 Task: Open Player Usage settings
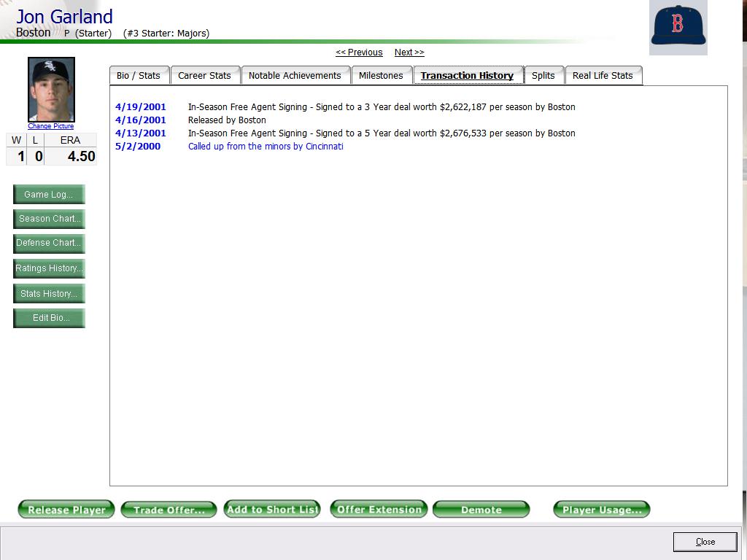[x=602, y=509]
